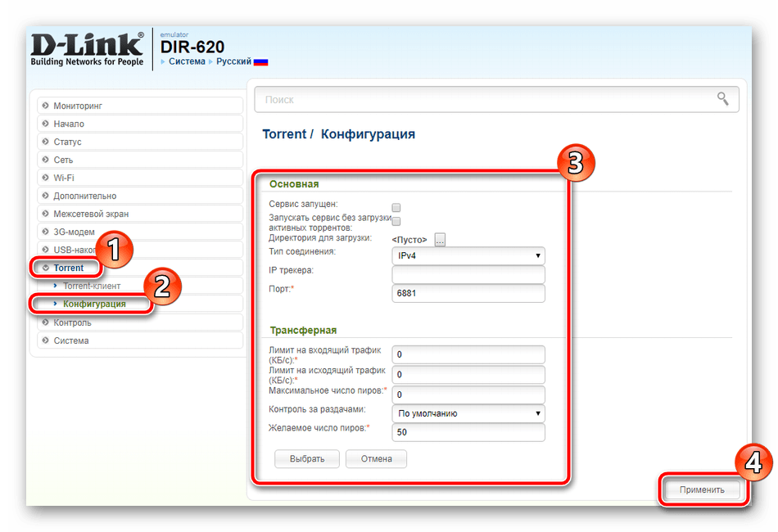The width and height of the screenshot is (778, 532).
Task: Enable the Сервис запущен checkbox
Action: pos(396,207)
